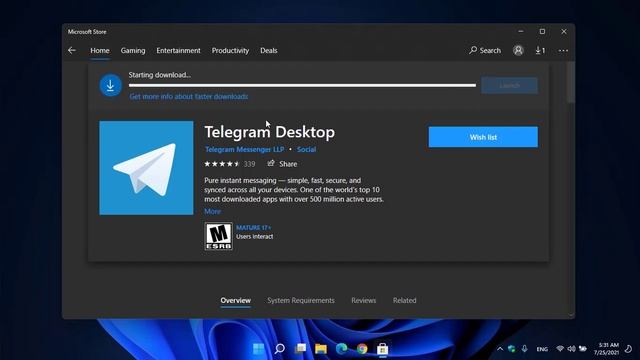
Task: Close the Microsoft Store window
Action: click(x=564, y=31)
